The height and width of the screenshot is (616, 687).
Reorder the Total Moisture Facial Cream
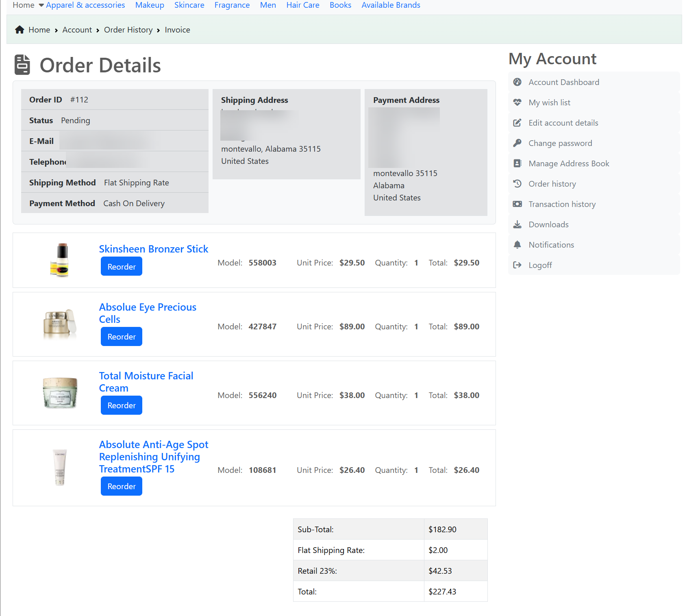point(121,405)
